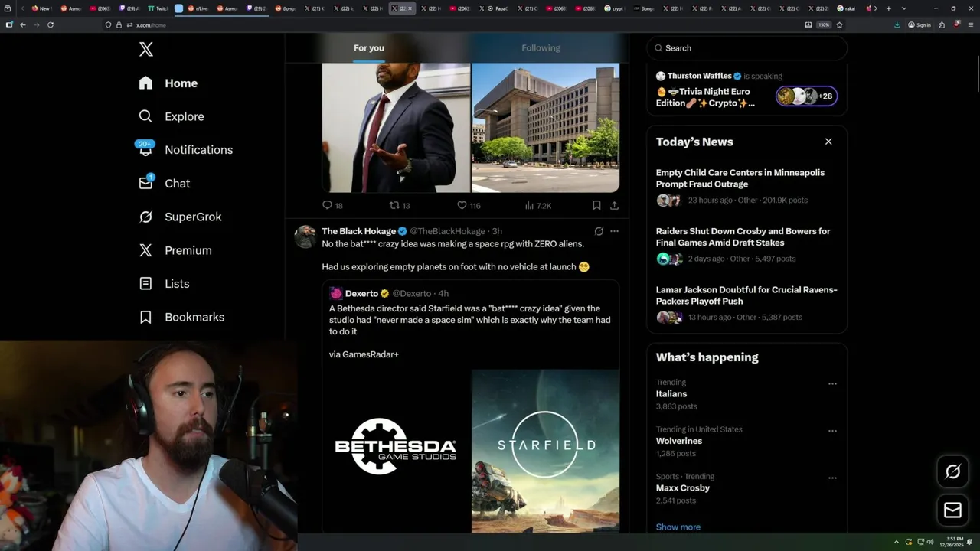
Task: Open the more options on Black Hokage post
Action: (x=614, y=231)
